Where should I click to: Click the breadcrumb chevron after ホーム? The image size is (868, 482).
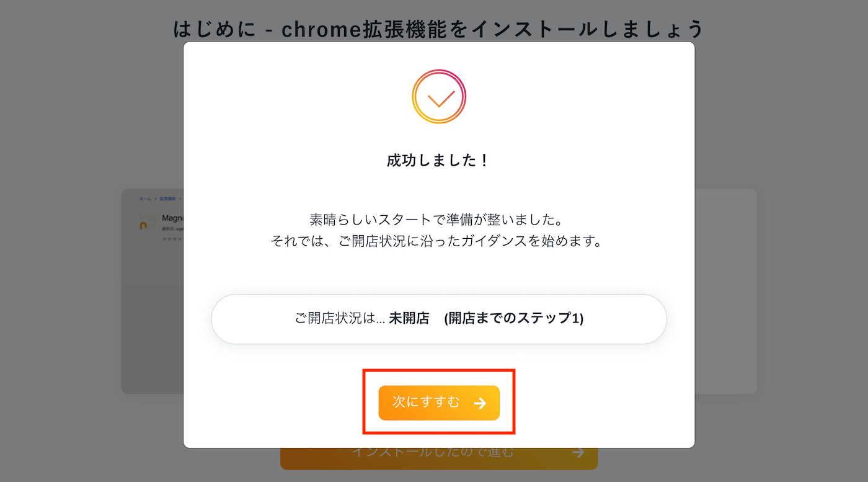pos(156,199)
